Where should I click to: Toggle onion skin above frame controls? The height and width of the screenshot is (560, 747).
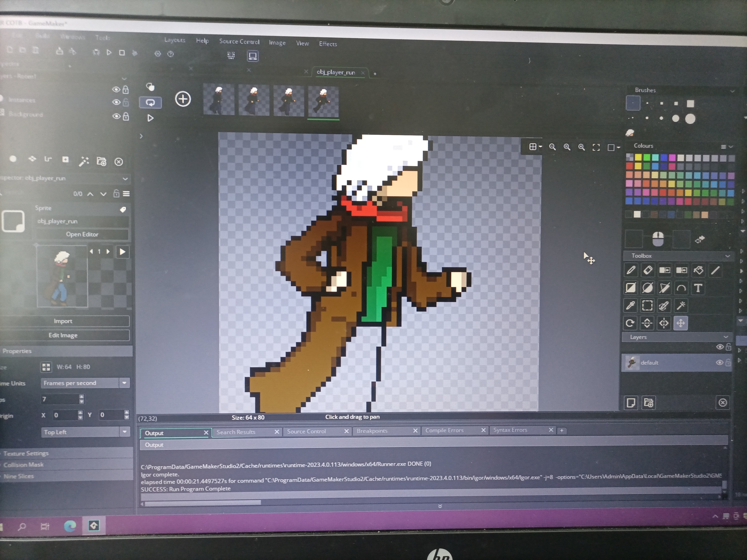click(x=150, y=87)
